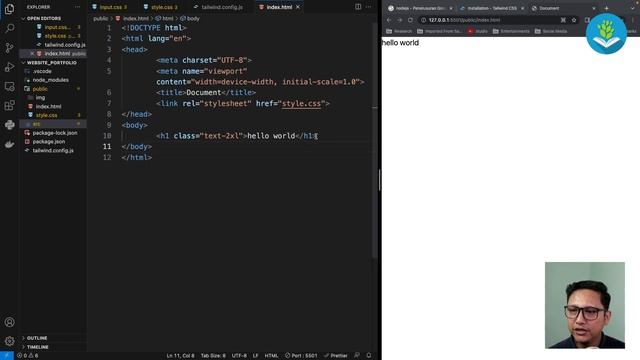
Task: Collapse the public folder
Action: (40, 89)
